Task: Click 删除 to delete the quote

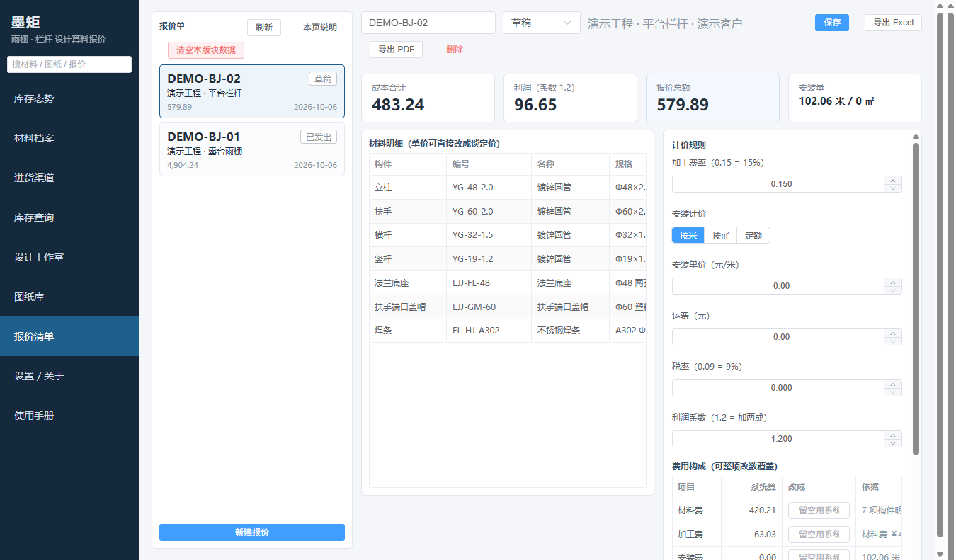Action: click(x=455, y=50)
